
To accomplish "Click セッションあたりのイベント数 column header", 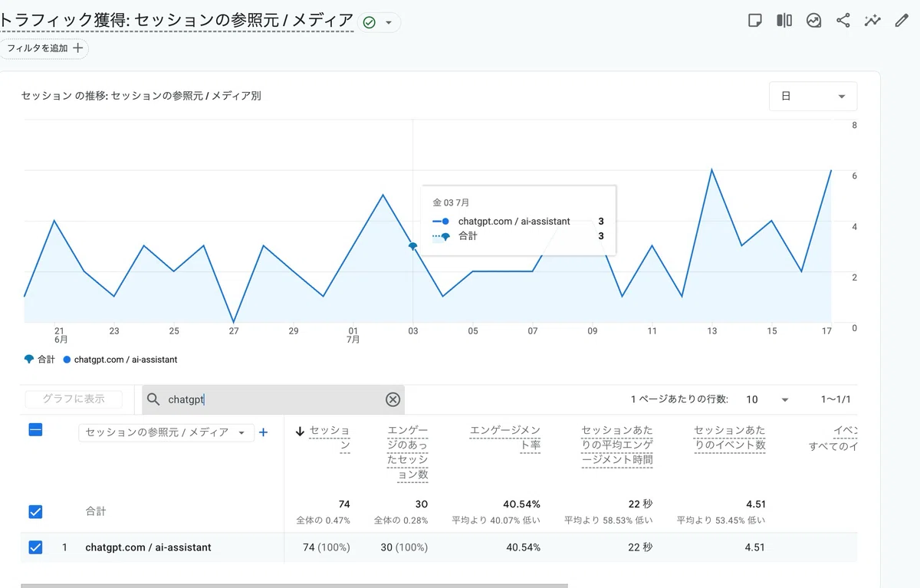I will coord(730,438).
